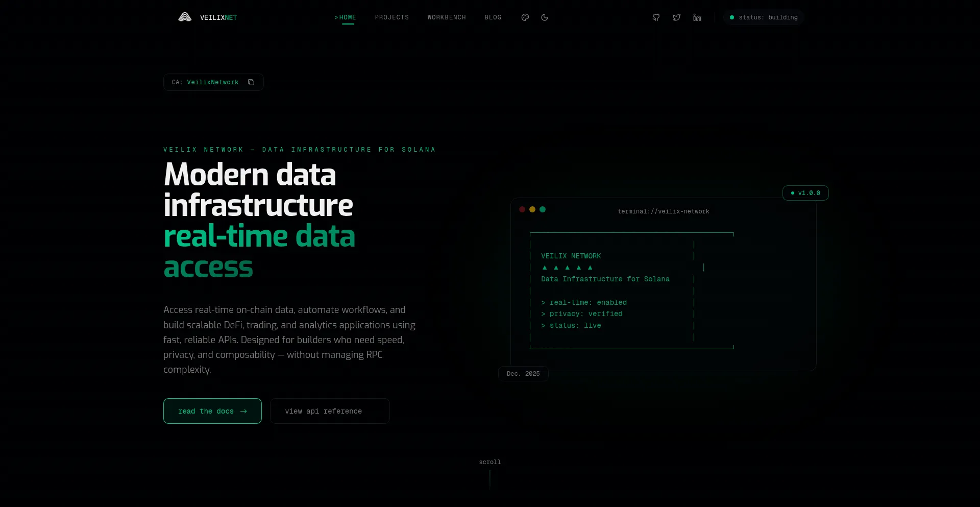
Task: Navigate to Workbench
Action: click(x=447, y=17)
